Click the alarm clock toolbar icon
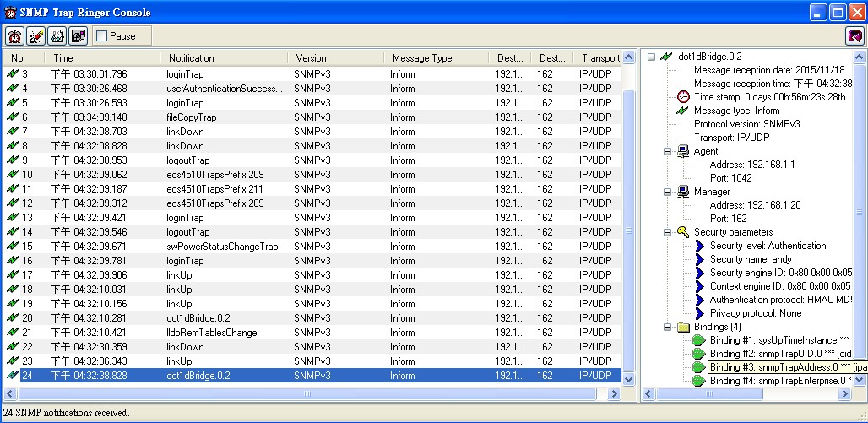 coord(14,36)
